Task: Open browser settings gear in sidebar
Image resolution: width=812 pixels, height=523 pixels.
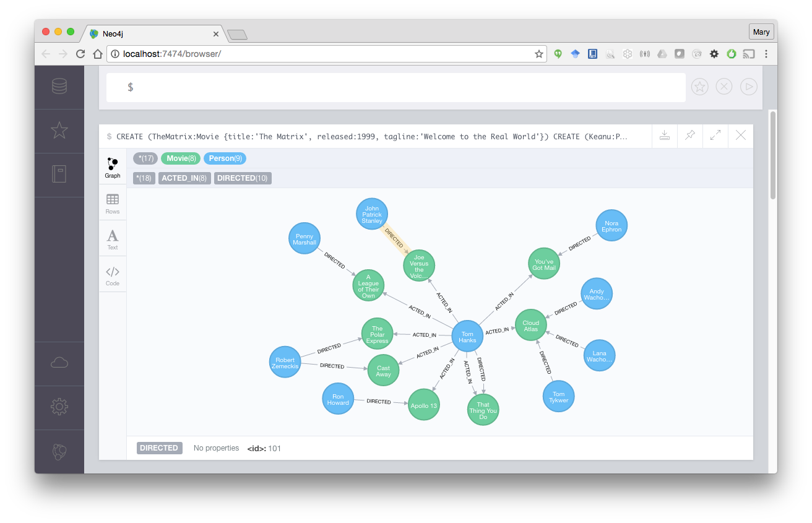Action: click(59, 407)
